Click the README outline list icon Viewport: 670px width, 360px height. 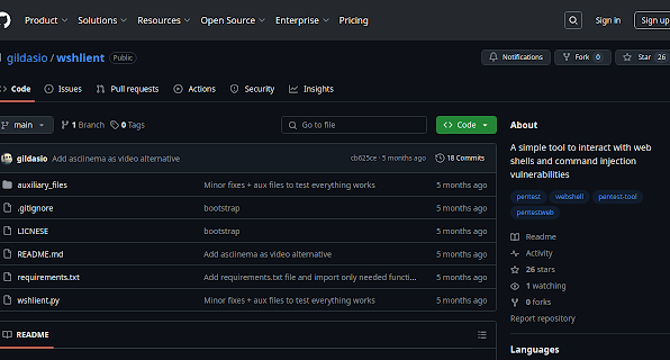tap(482, 335)
